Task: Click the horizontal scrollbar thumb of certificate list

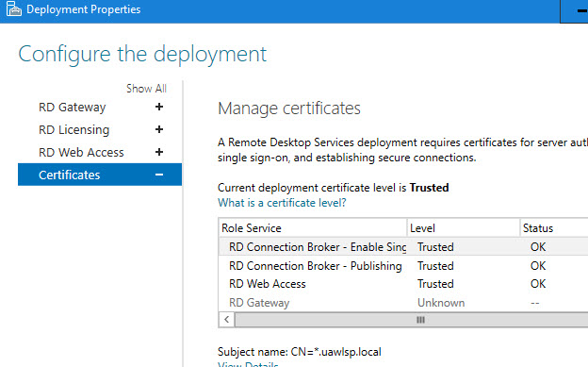Action: (412, 320)
